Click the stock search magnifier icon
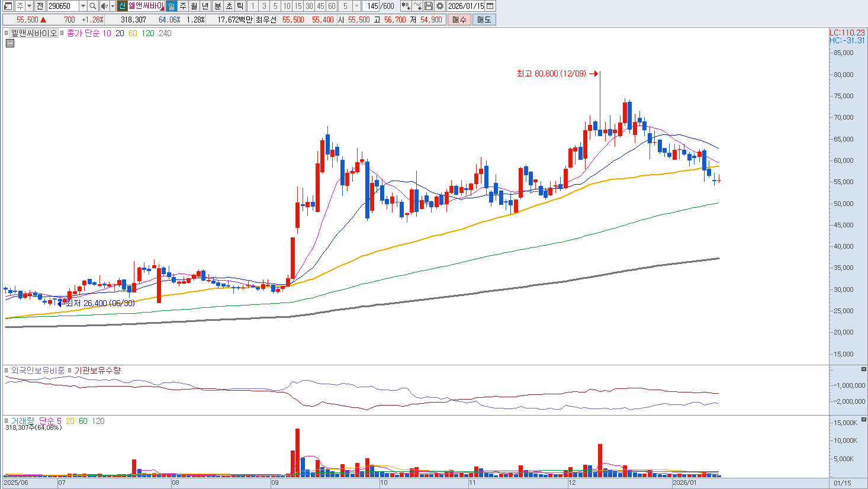Screen dimensions: 868x489 tap(93, 6)
